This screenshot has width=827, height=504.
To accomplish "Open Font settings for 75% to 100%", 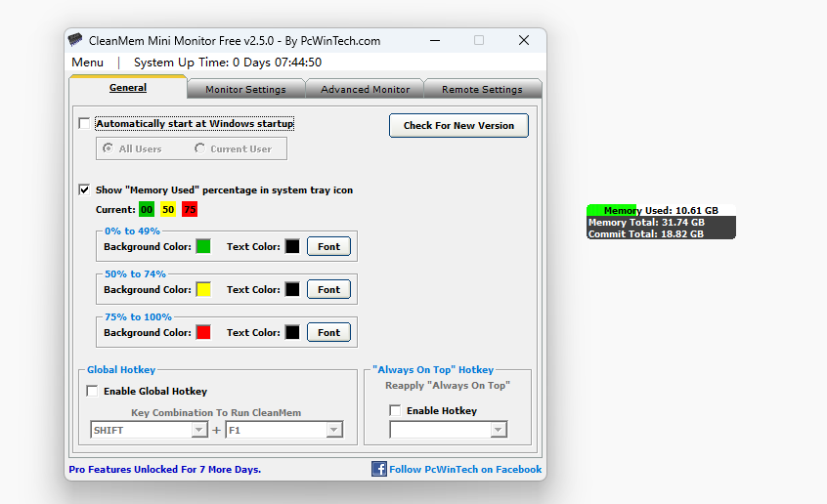I will click(328, 332).
